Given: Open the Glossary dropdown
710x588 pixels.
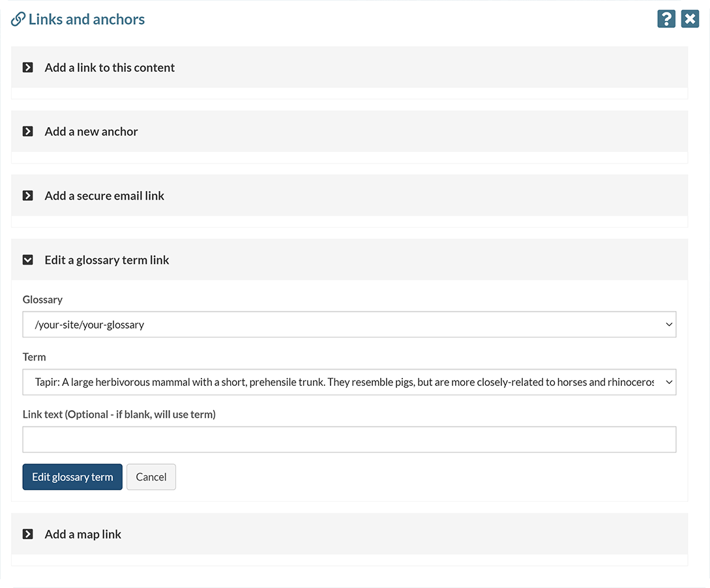Looking at the screenshot, I should pyautogui.click(x=349, y=324).
